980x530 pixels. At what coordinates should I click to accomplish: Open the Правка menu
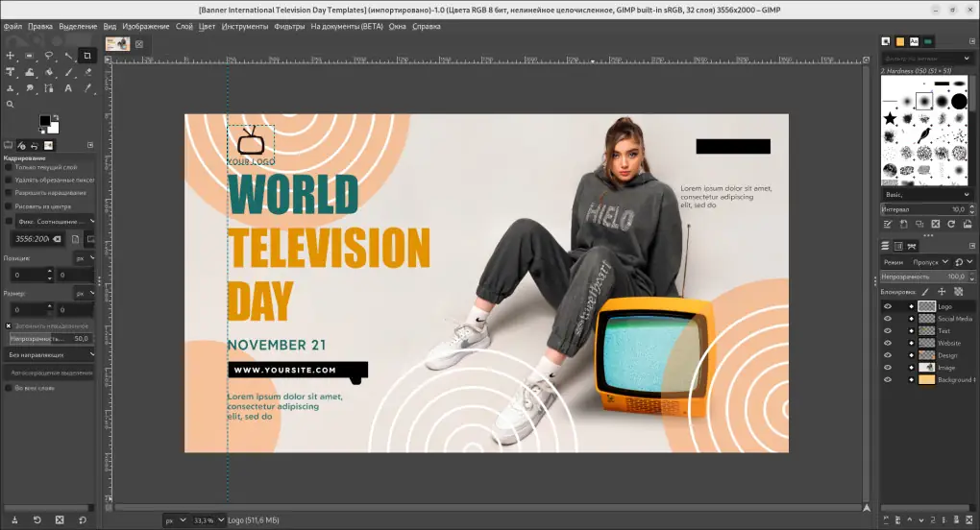coord(40,26)
